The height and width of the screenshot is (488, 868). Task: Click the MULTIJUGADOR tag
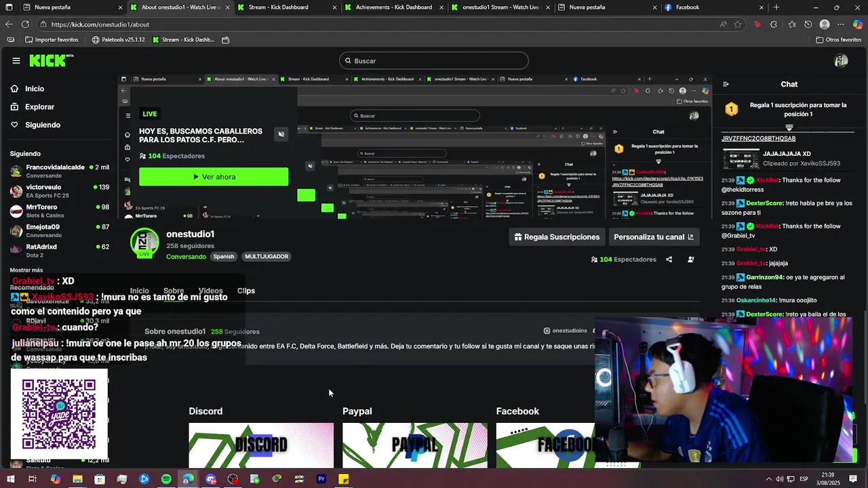(267, 257)
